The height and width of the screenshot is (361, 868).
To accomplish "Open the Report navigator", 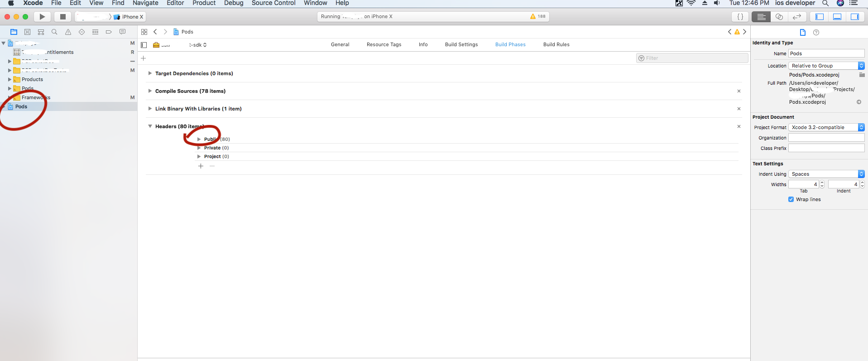I will tap(122, 32).
